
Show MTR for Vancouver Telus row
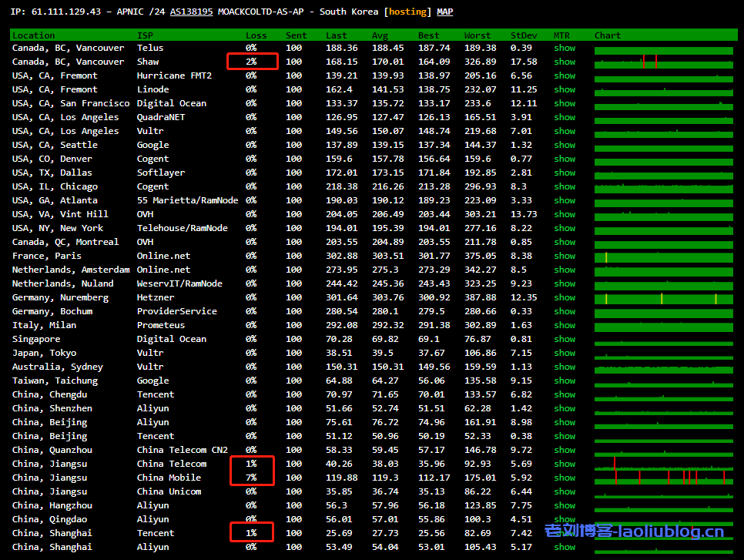pos(565,48)
